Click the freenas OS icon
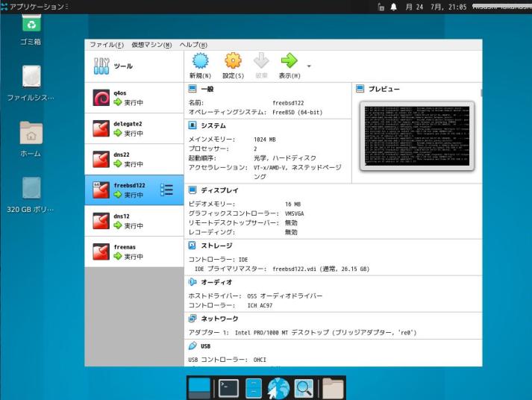The width and height of the screenshot is (532, 400). pyautogui.click(x=101, y=251)
